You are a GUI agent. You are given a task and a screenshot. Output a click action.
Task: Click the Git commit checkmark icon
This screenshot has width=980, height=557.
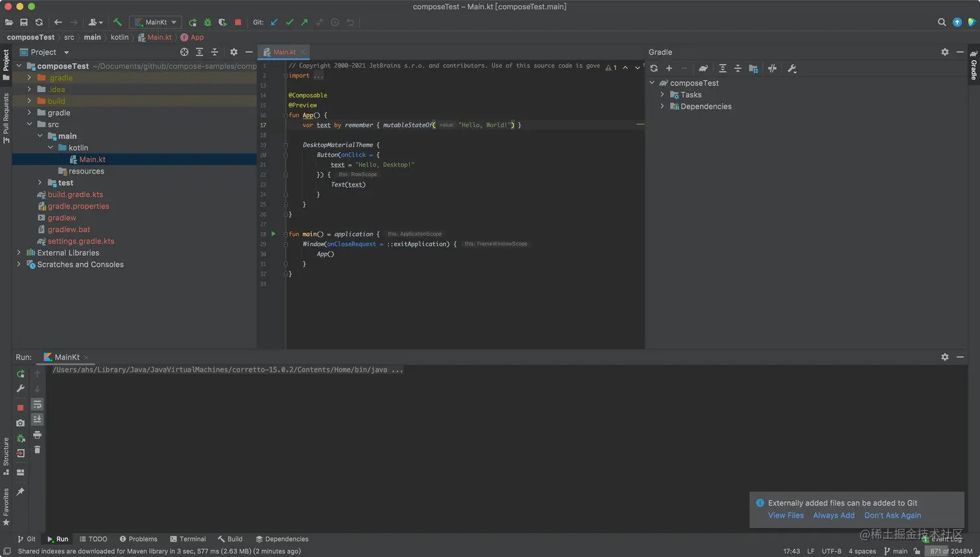point(290,22)
